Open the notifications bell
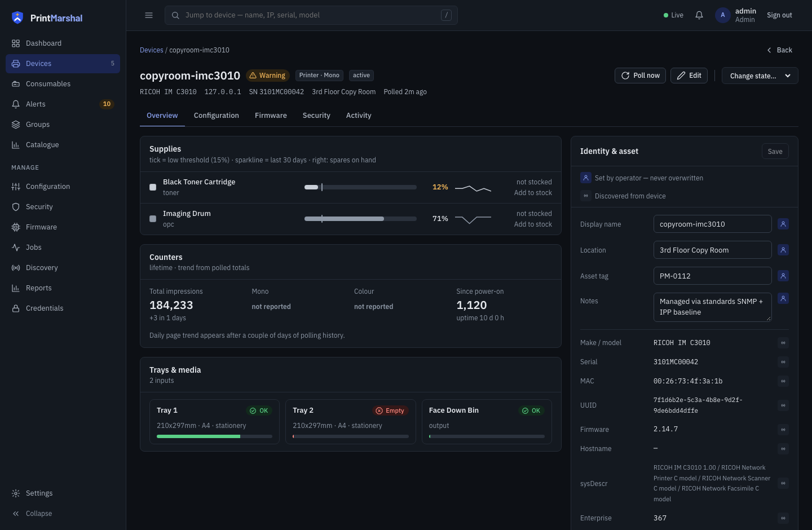 [699, 15]
